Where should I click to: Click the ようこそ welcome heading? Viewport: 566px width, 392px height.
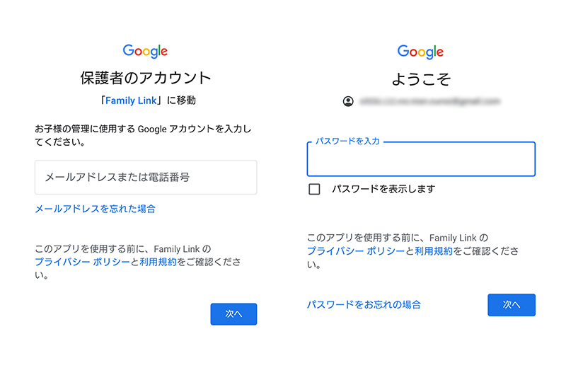click(x=421, y=79)
